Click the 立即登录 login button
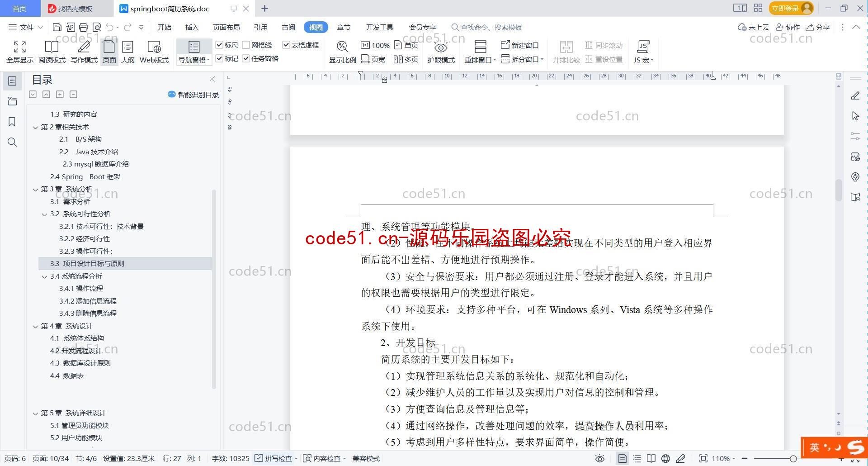 coord(791,8)
